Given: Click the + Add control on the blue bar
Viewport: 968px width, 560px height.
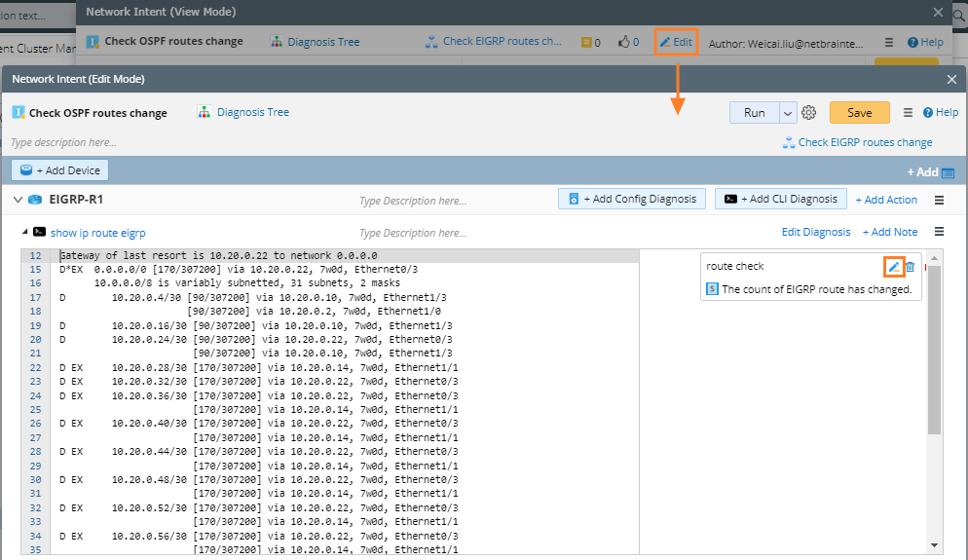Looking at the screenshot, I should click(x=930, y=172).
